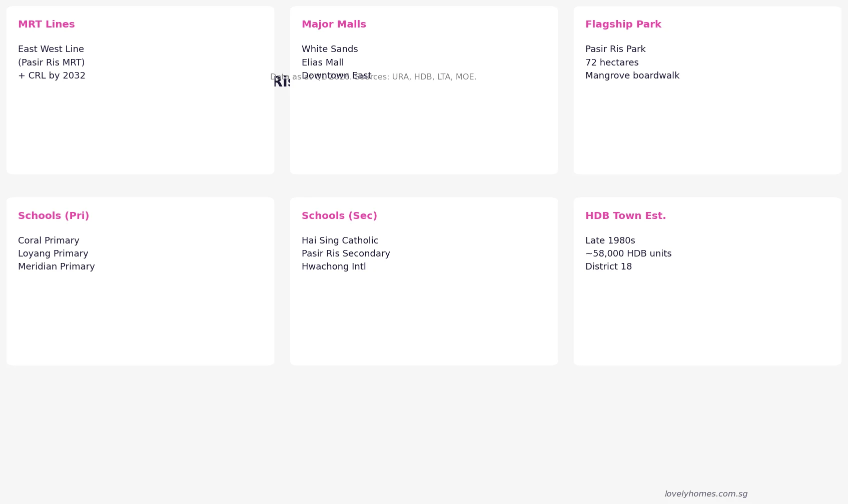Select the HDB Town Est. heading
Screen dimensions: 848x504
625,216
